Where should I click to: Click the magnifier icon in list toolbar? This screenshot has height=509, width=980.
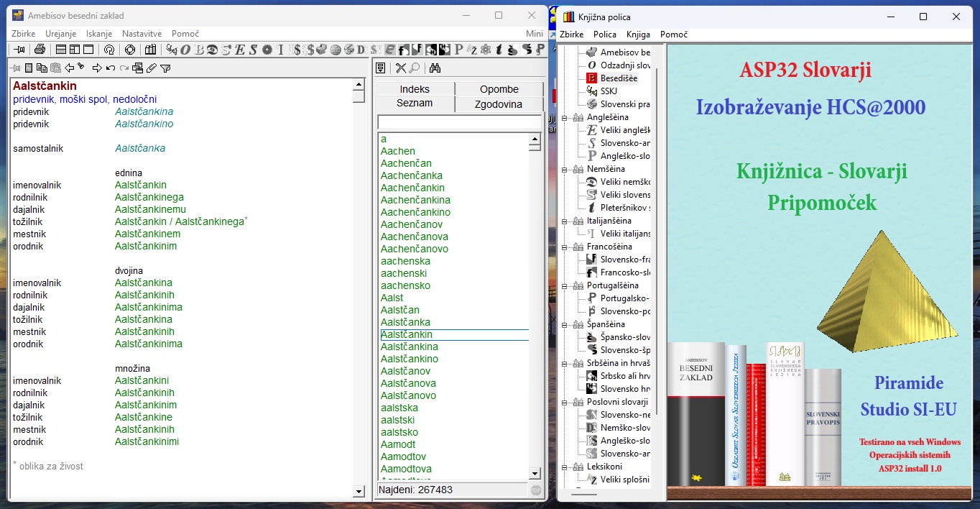415,68
